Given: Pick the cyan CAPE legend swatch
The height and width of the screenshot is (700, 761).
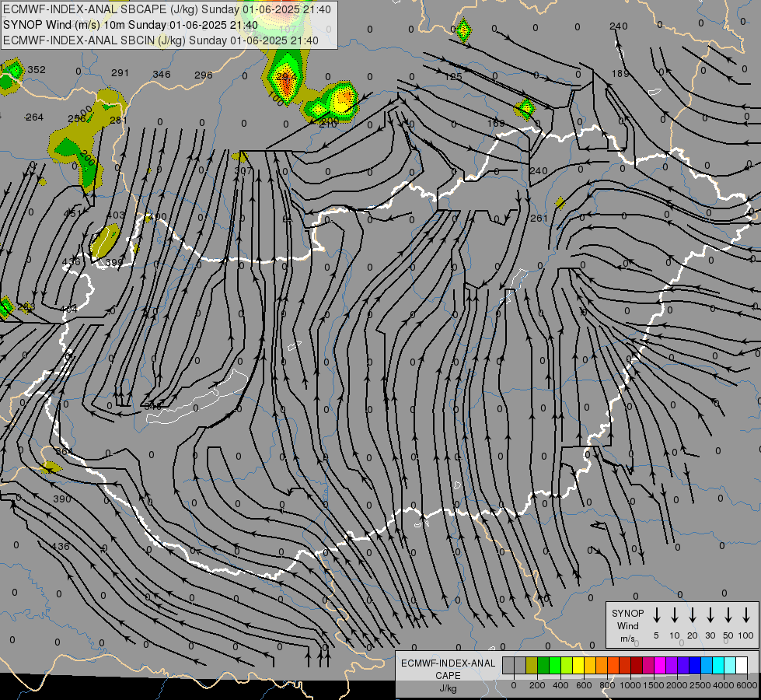Looking at the screenshot, I should (x=717, y=666).
